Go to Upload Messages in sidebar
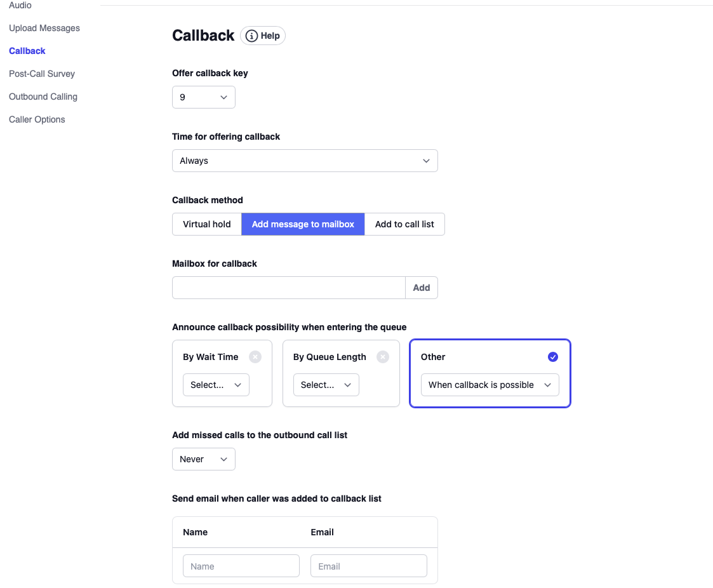The image size is (713, 588). point(44,28)
